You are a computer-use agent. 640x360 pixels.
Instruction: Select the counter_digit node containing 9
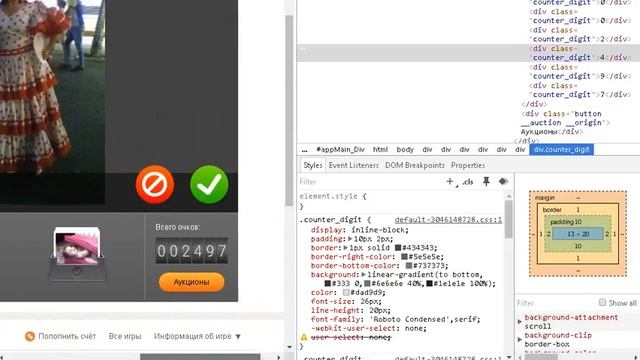click(580, 72)
